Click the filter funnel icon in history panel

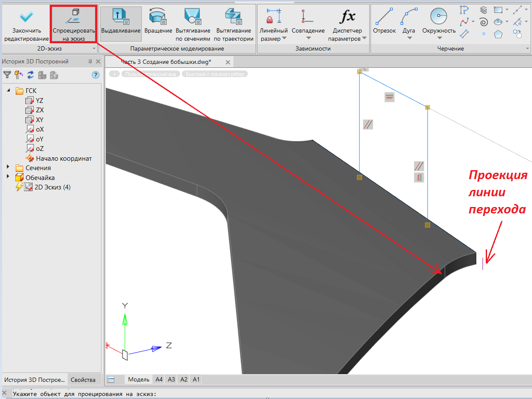7,75
